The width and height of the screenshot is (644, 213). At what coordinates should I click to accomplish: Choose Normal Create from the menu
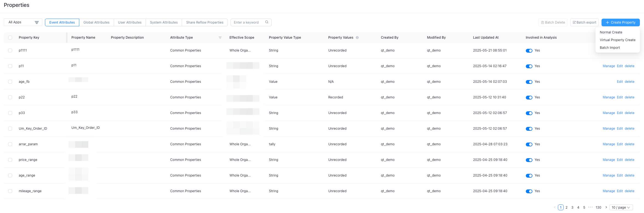pos(617,32)
